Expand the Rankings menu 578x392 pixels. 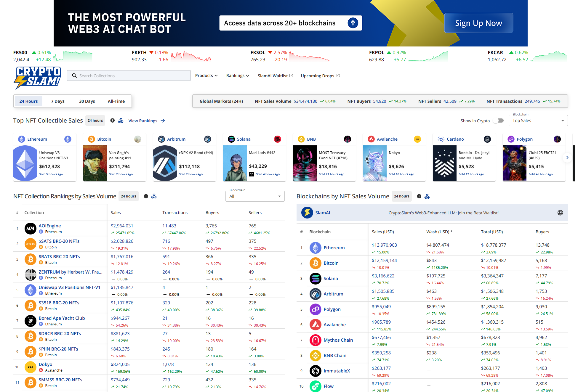click(238, 75)
